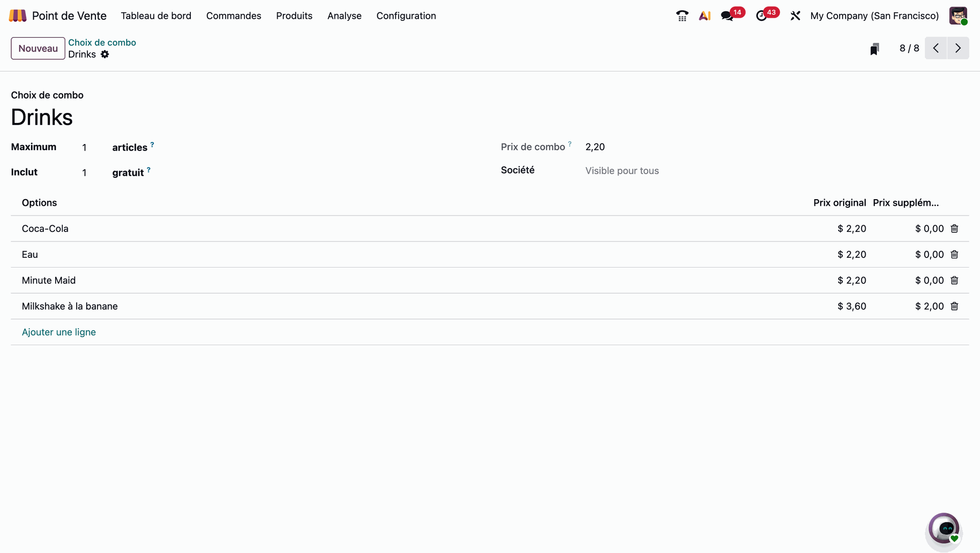Delete the Milkshake à la banane line
Screen dimensions: 980x553
954,306
